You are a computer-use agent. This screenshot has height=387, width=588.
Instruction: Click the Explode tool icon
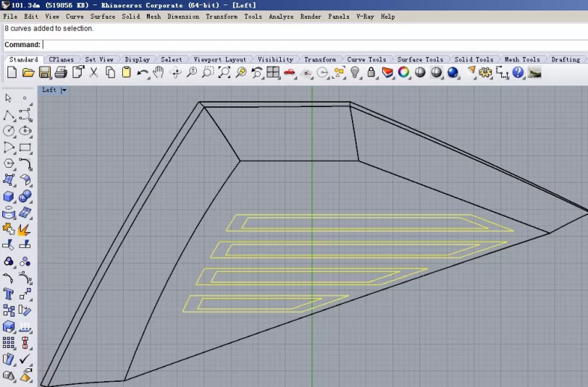coord(24,228)
